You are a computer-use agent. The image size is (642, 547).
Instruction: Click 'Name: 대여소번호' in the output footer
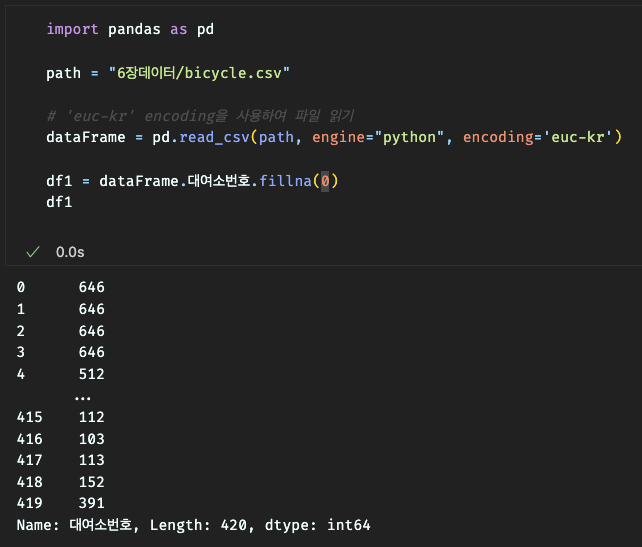point(75,525)
